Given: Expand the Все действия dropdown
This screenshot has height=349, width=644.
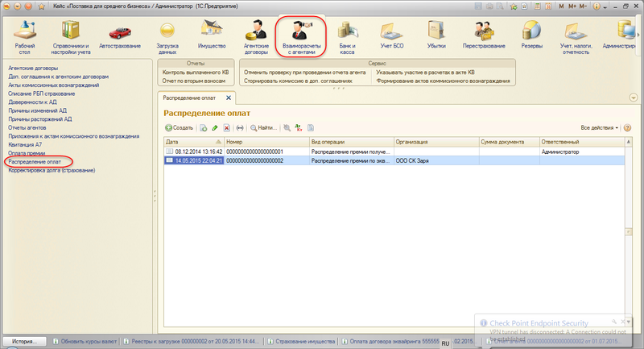Looking at the screenshot, I should click(600, 127).
